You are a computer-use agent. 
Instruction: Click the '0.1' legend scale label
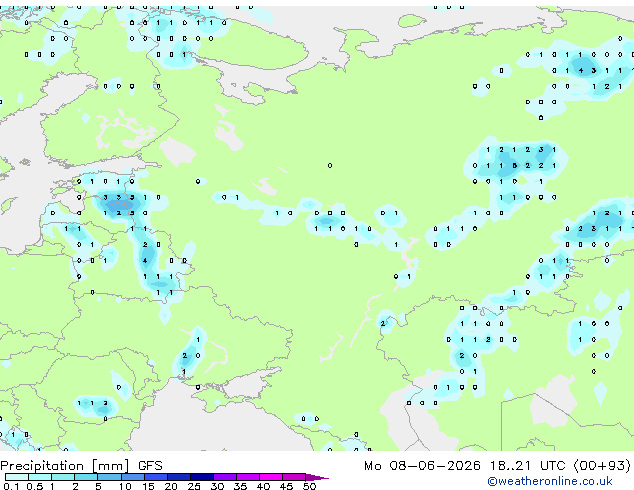coord(11,486)
